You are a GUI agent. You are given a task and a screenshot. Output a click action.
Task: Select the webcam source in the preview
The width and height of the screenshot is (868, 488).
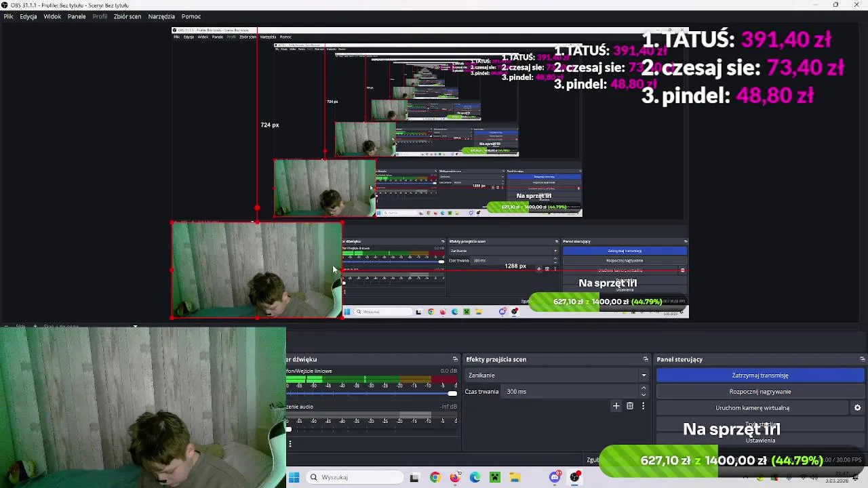[x=256, y=270]
